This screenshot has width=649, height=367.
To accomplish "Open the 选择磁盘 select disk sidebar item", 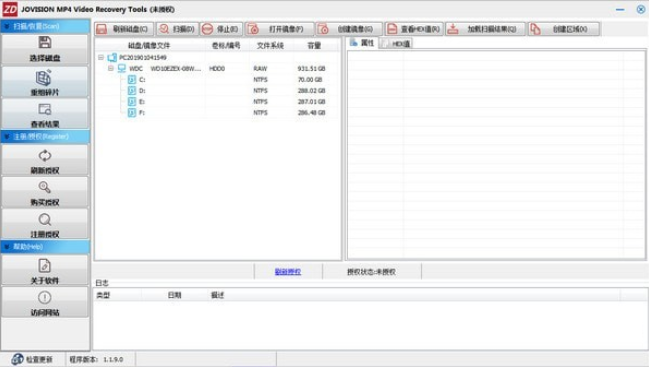I will coord(45,49).
